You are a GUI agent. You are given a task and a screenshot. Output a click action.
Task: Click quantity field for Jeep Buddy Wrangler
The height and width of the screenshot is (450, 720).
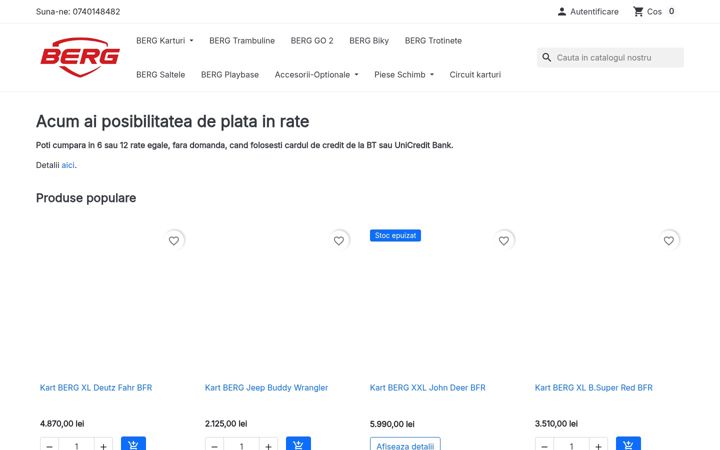(242, 444)
